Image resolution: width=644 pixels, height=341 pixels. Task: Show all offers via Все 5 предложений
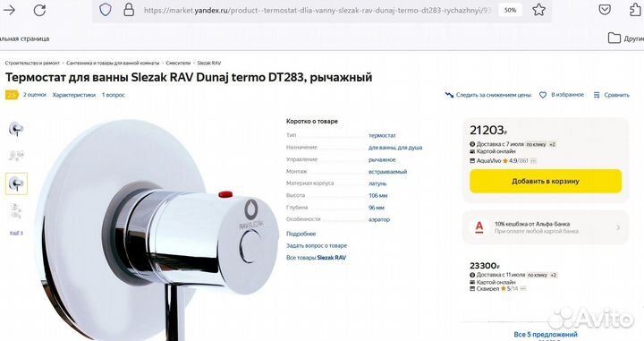tap(546, 335)
